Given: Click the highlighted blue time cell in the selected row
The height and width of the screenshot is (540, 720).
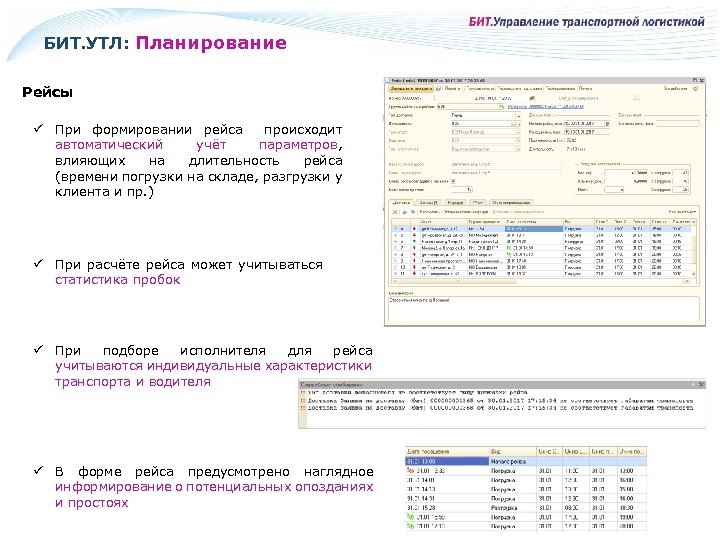Looking at the screenshot, I should click(534, 229).
